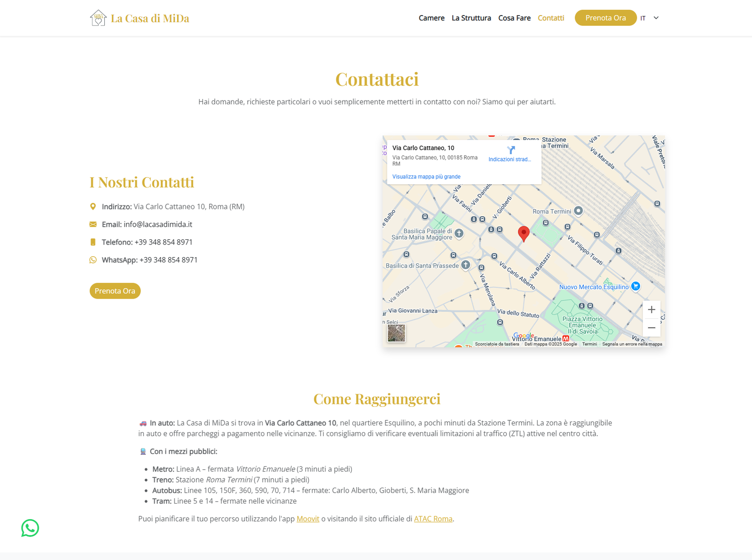Expand the language chevron in the header
The image size is (752, 560).
(x=656, y=18)
